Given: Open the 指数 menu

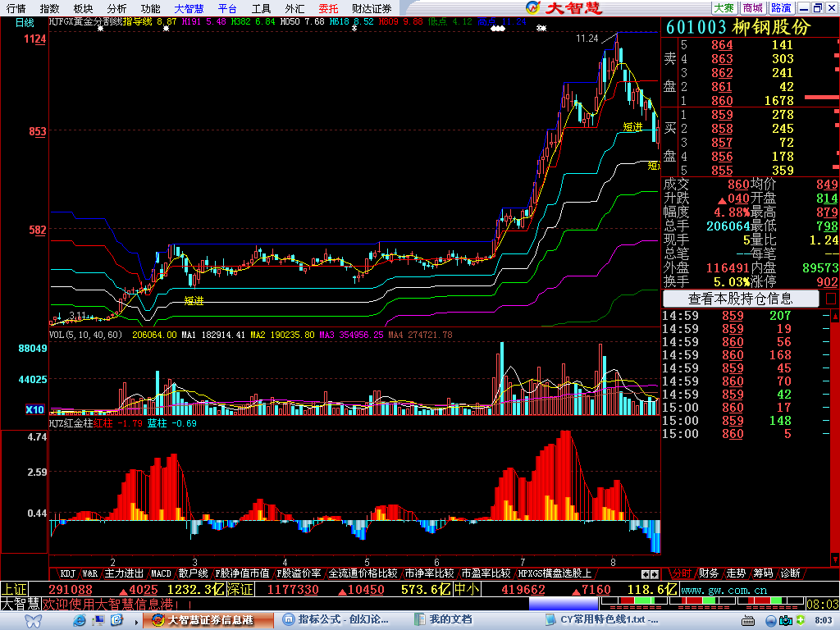Looking at the screenshot, I should tap(49, 8).
